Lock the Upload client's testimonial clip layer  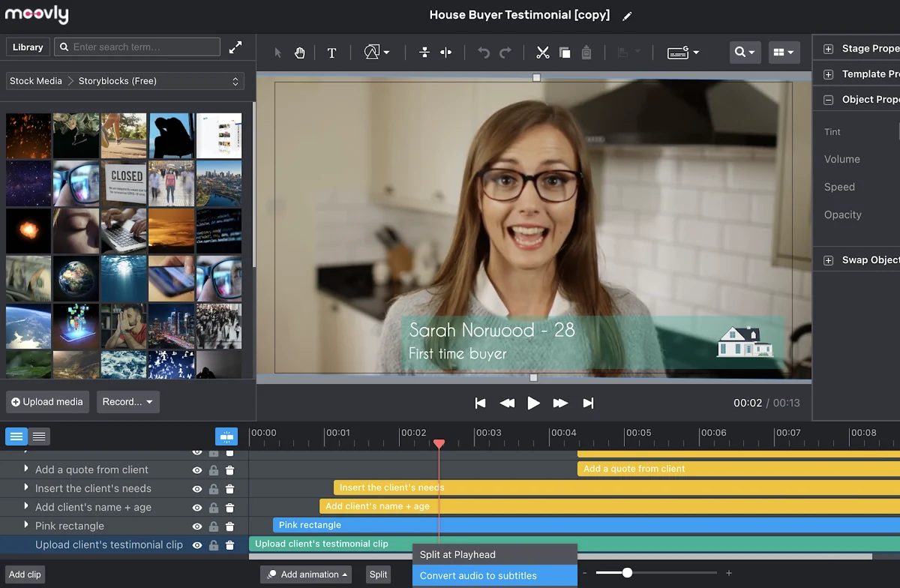(214, 545)
